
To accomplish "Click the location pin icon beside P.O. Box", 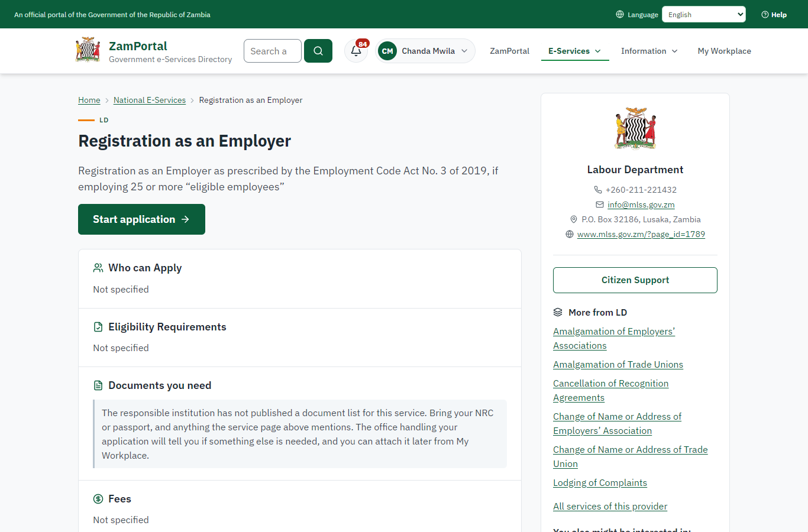I will click(574, 219).
